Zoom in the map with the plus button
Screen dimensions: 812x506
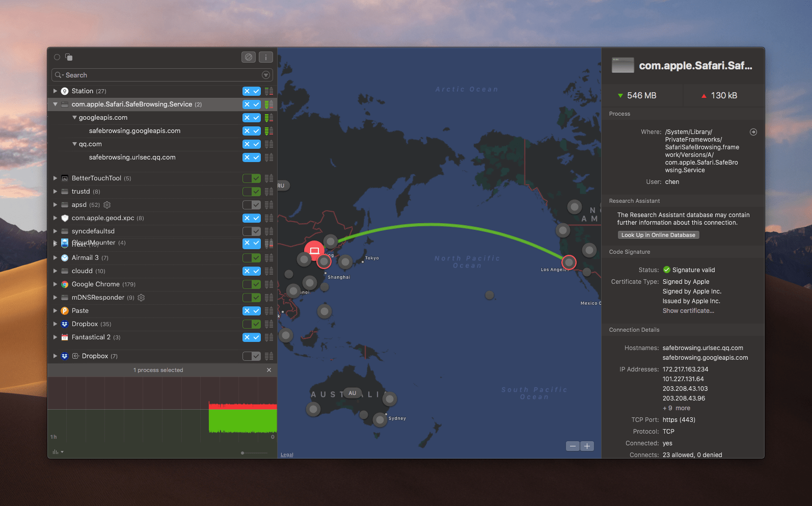click(587, 446)
